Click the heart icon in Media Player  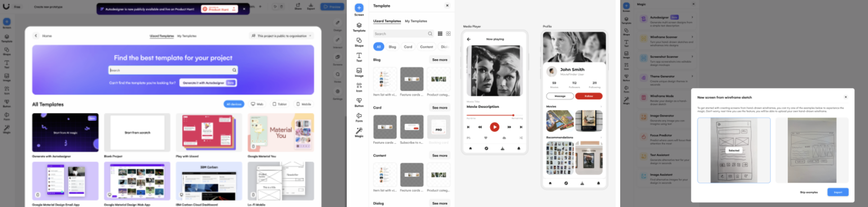486,138
